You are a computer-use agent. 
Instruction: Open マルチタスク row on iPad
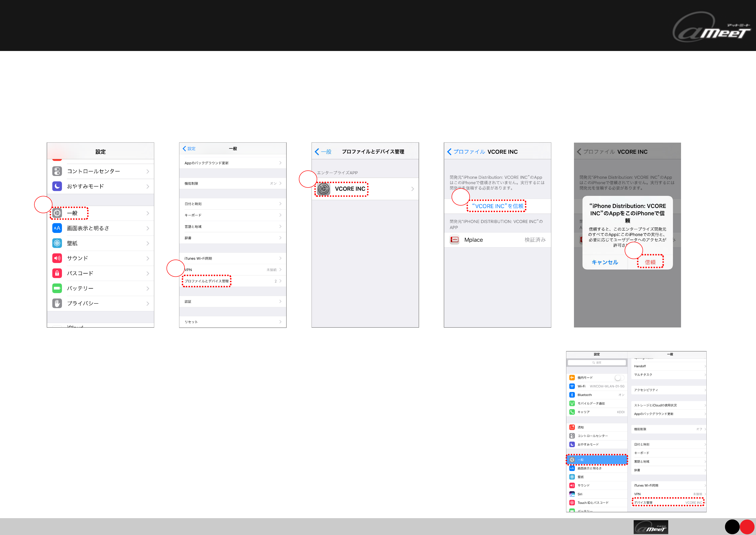[668, 375]
